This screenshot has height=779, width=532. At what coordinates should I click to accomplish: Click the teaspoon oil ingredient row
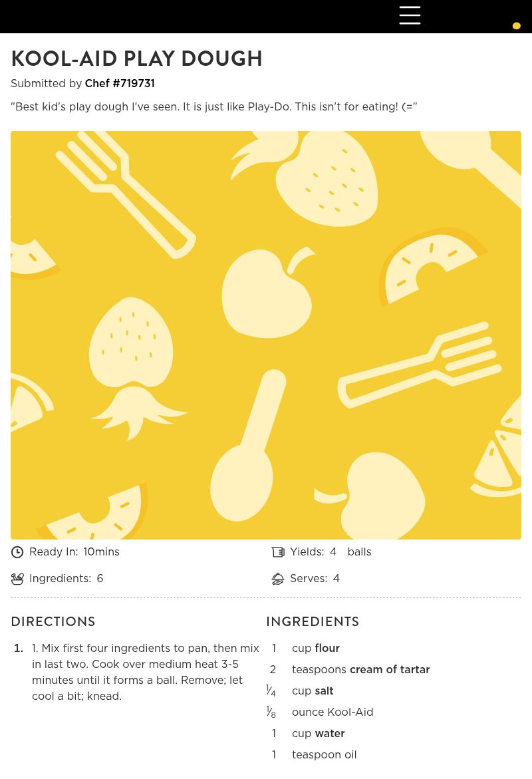[x=324, y=755]
